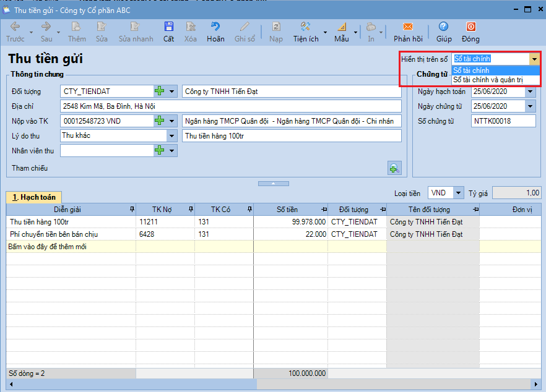
Task: Unpin the Đối tượng column
Action: click(383, 210)
